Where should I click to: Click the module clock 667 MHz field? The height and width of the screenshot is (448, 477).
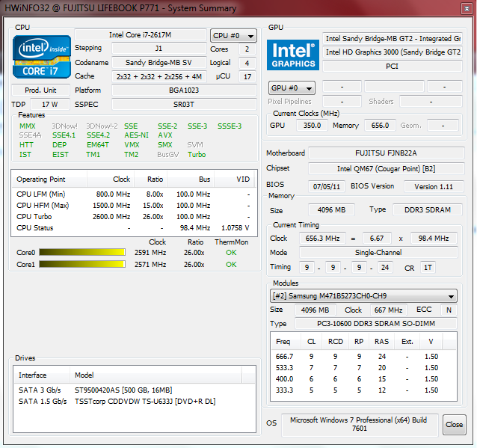click(x=389, y=310)
